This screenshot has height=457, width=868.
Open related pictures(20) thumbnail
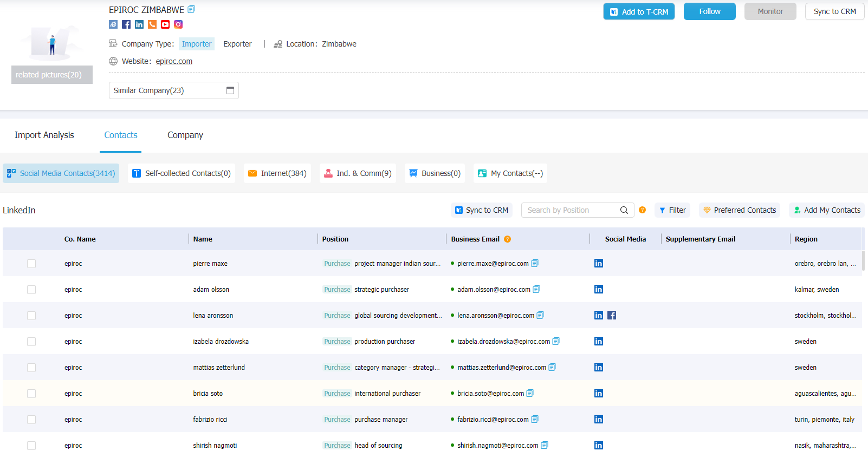point(52,75)
